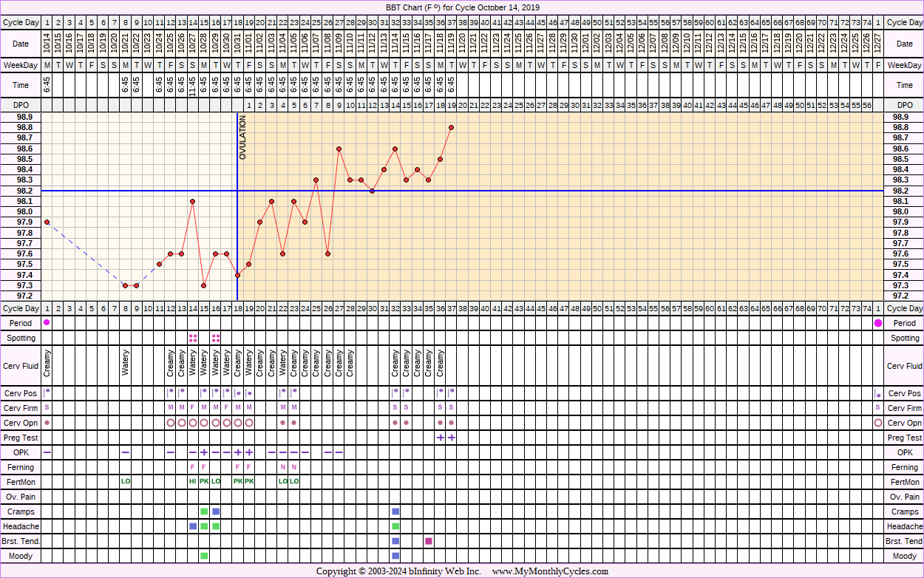Click the 11:45 time entry
Image resolution: width=924 pixels, height=578 pixels.
[193, 85]
